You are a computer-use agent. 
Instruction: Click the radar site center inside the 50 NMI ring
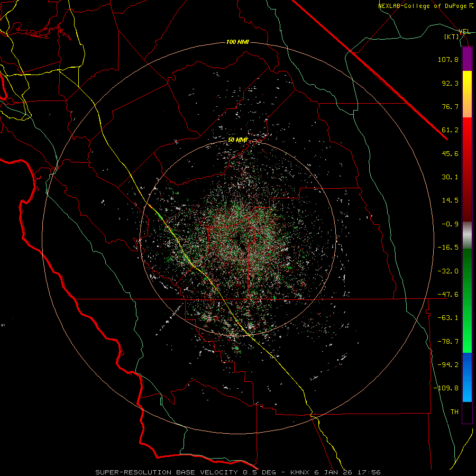pyautogui.click(x=237, y=239)
